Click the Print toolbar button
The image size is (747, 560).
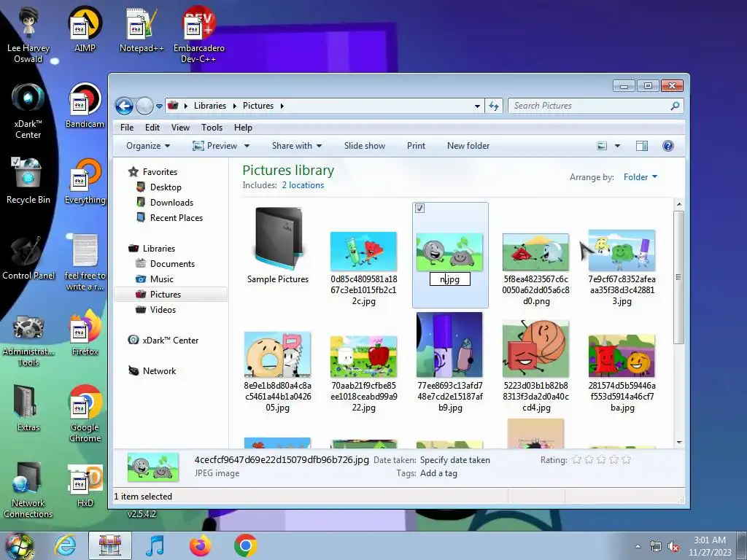click(416, 146)
